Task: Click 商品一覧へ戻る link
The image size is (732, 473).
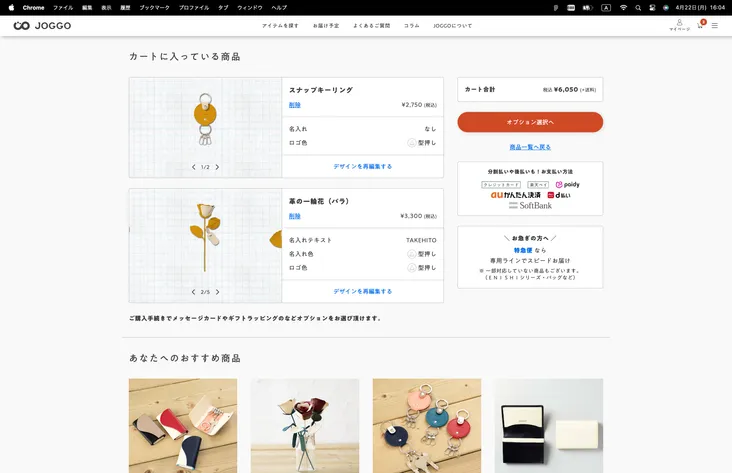Action: [530, 147]
